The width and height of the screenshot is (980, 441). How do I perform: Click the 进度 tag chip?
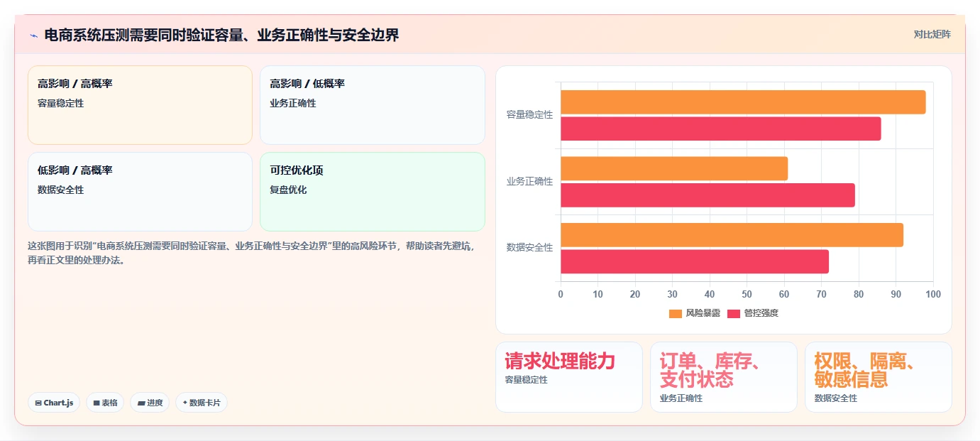click(x=150, y=403)
